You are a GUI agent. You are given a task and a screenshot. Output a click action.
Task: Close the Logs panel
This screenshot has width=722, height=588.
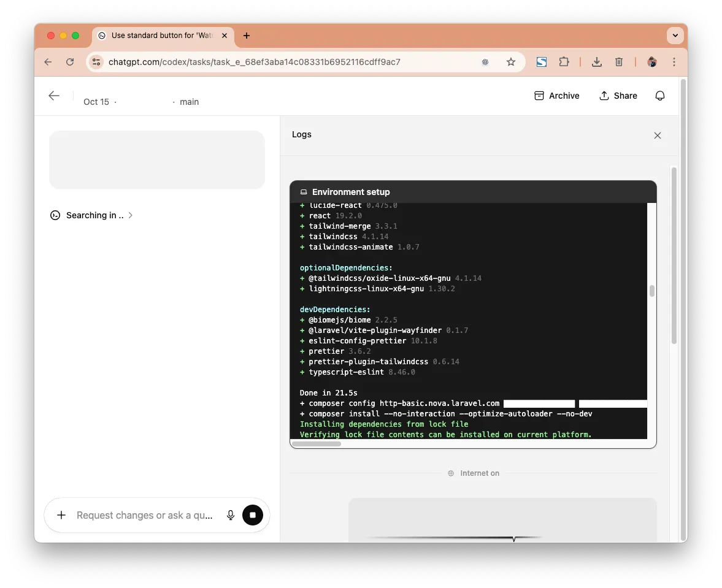[657, 136]
